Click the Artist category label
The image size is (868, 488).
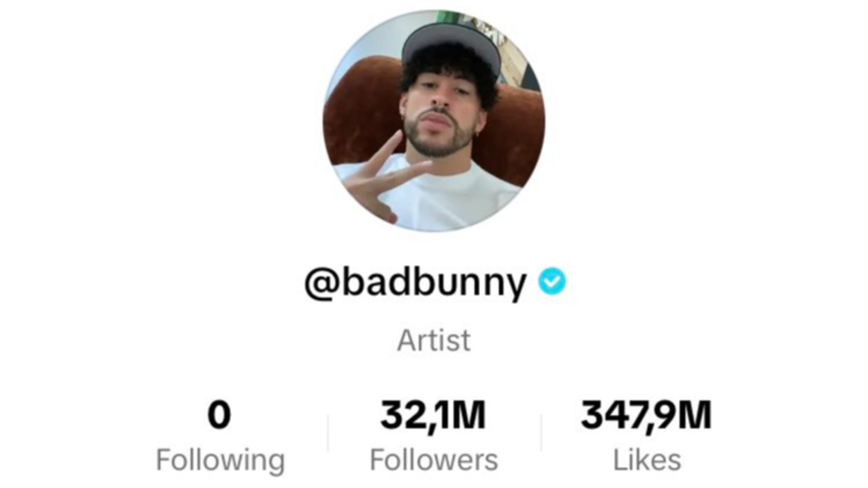pos(434,340)
